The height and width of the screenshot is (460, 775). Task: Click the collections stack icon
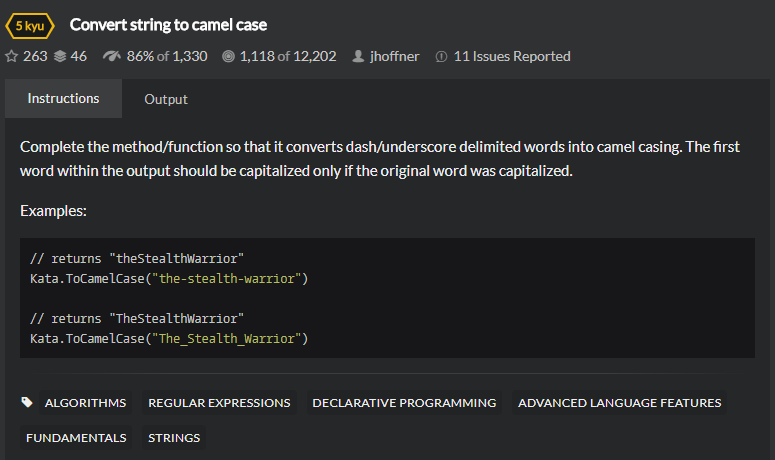point(59,56)
